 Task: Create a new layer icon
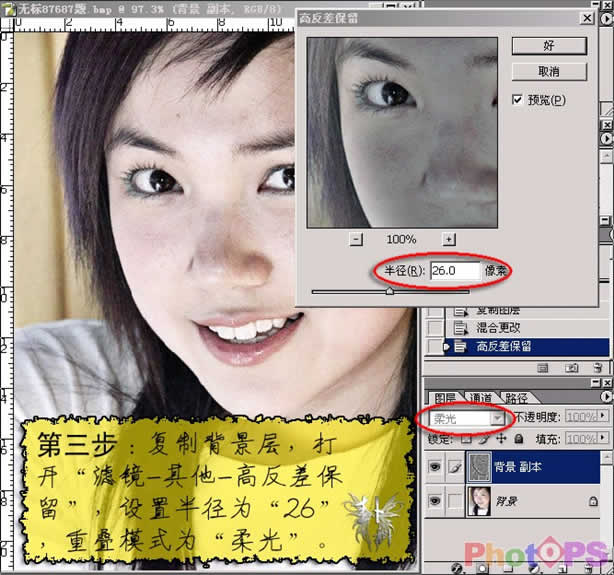(562, 568)
